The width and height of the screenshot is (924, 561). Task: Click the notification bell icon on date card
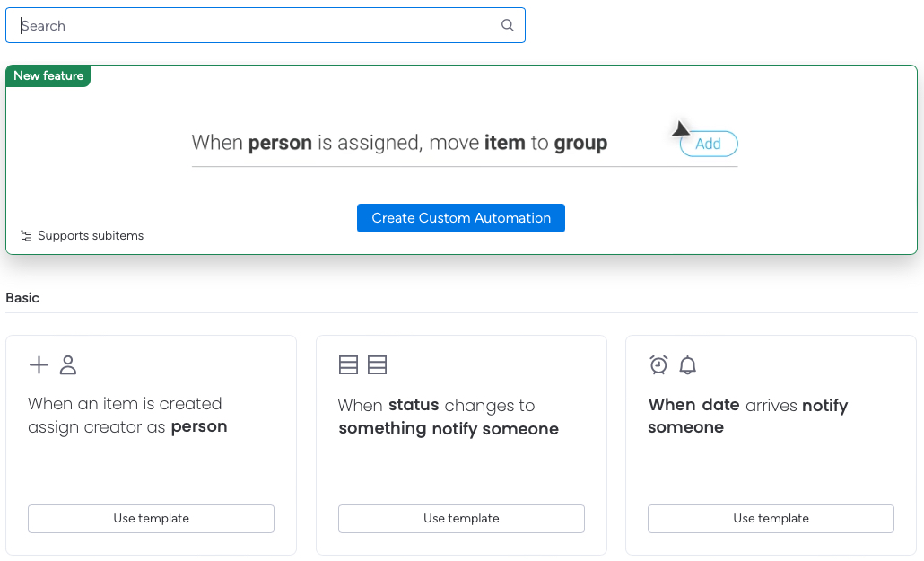point(686,365)
